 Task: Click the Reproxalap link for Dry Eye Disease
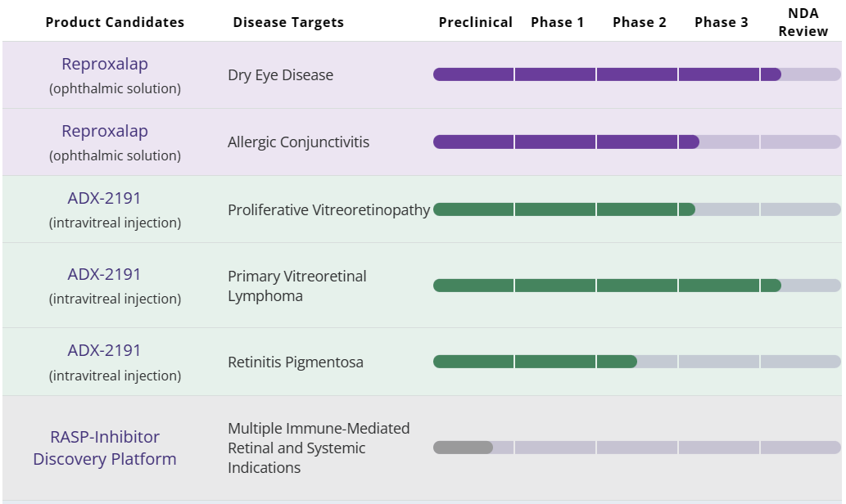105,64
